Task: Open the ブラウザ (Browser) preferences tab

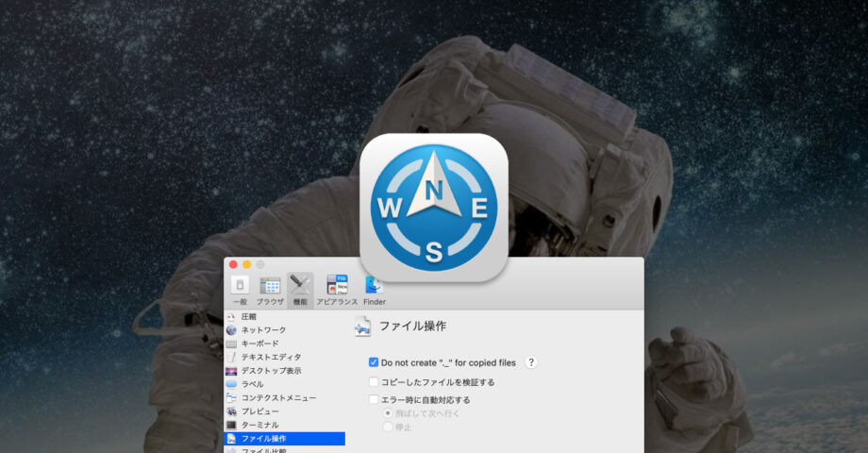Action: [270, 290]
